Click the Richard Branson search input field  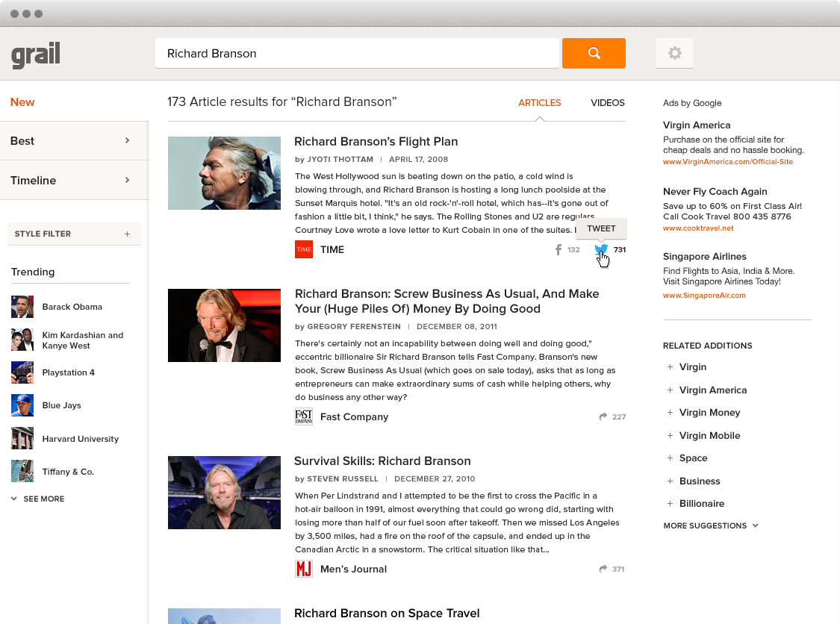pos(357,53)
